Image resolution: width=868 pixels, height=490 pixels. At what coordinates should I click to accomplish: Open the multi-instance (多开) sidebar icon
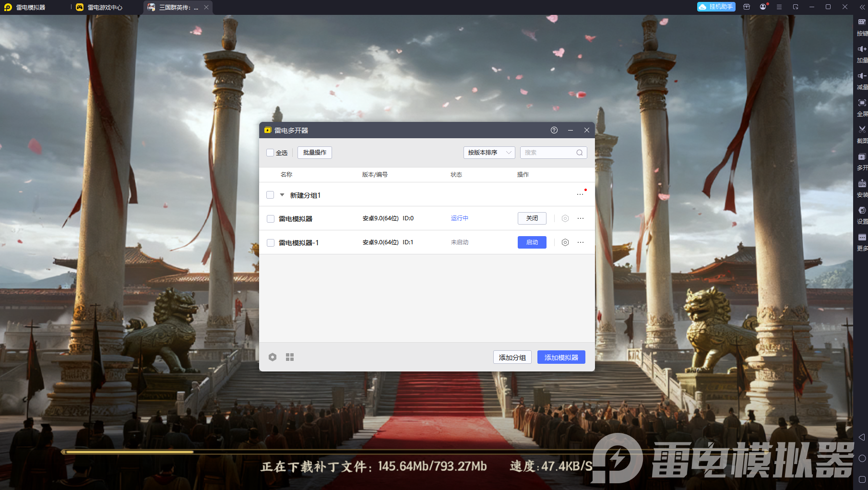click(862, 156)
